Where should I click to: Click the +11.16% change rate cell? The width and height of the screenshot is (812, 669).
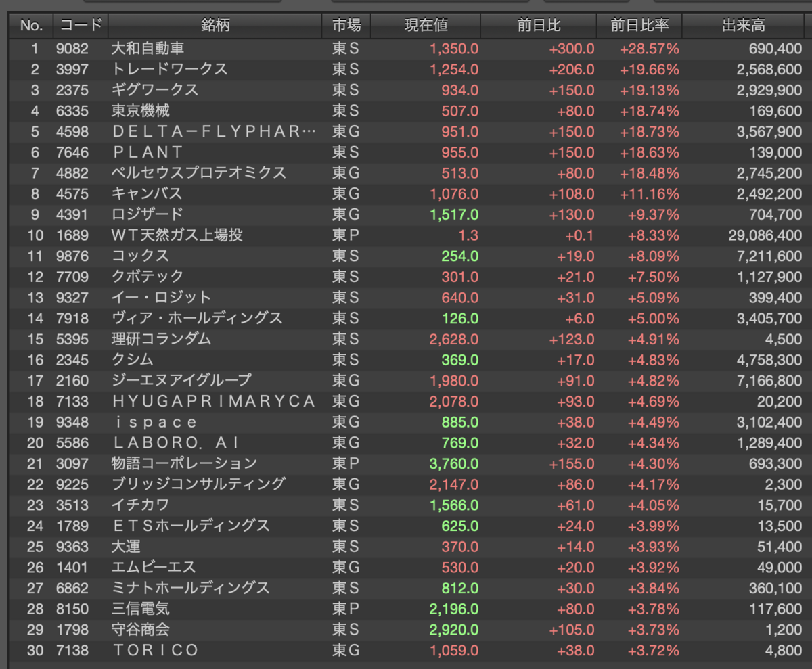point(650,193)
